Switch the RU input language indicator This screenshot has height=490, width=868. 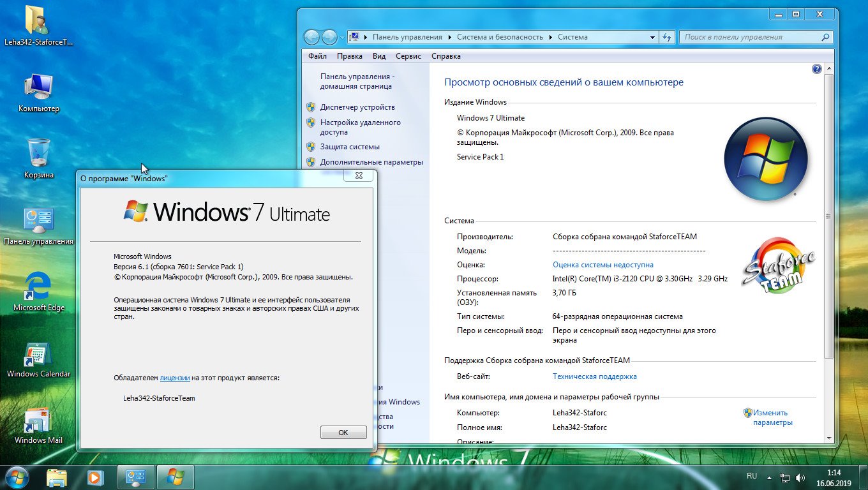[752, 476]
